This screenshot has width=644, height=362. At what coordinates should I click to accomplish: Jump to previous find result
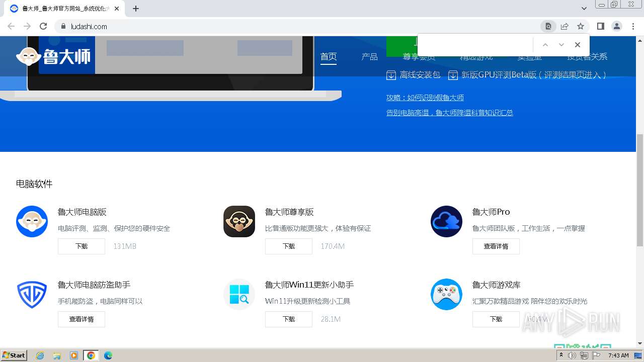coord(545,45)
